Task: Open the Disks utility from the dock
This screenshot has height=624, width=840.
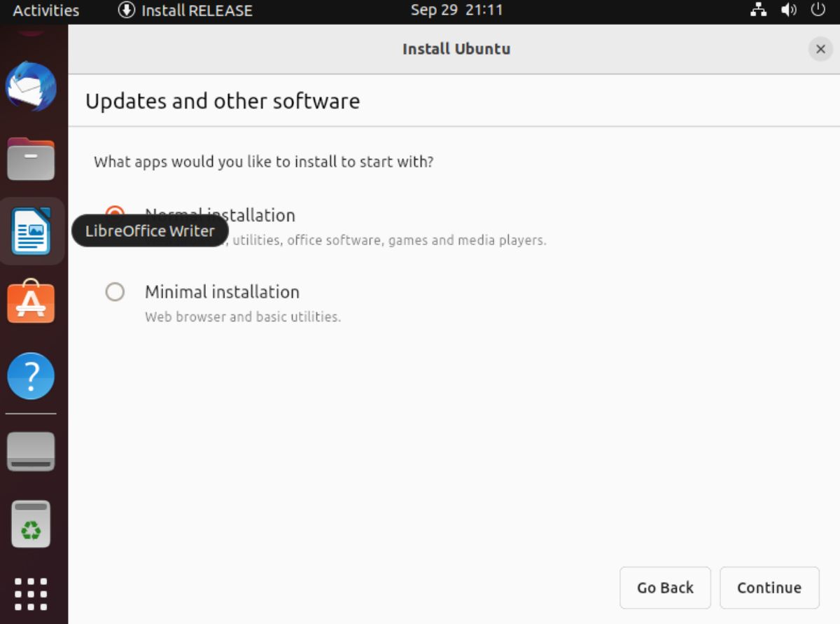Action: pyautogui.click(x=31, y=451)
